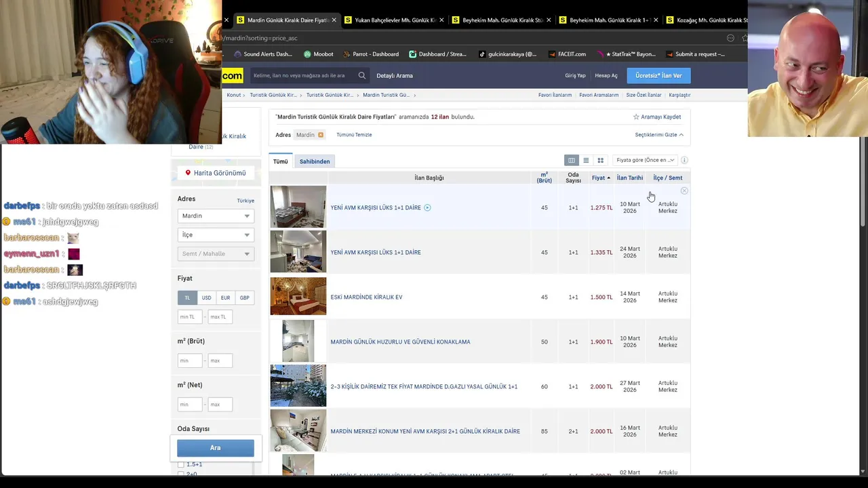The width and height of the screenshot is (868, 488).
Task: Expand the Mardin city dropdown
Action: click(x=216, y=216)
